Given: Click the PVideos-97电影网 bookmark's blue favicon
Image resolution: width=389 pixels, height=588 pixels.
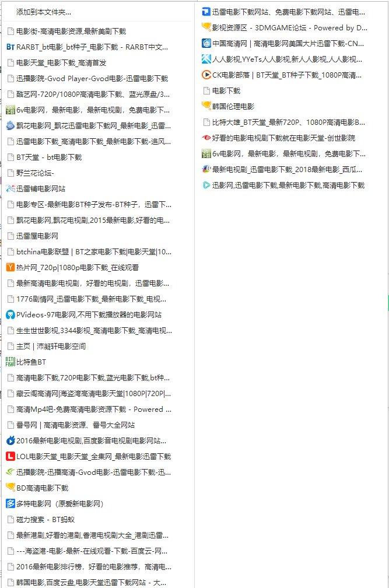Looking at the screenshot, I should click(x=10, y=314).
